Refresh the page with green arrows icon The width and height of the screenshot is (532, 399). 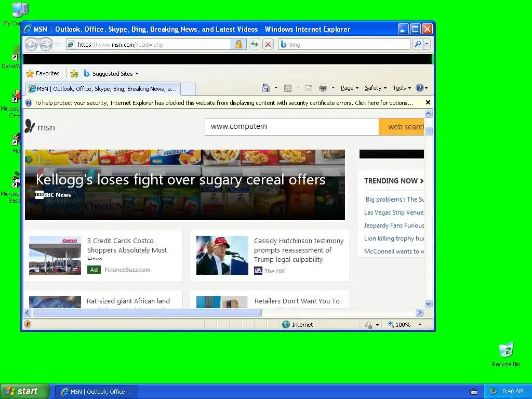pyautogui.click(x=254, y=45)
